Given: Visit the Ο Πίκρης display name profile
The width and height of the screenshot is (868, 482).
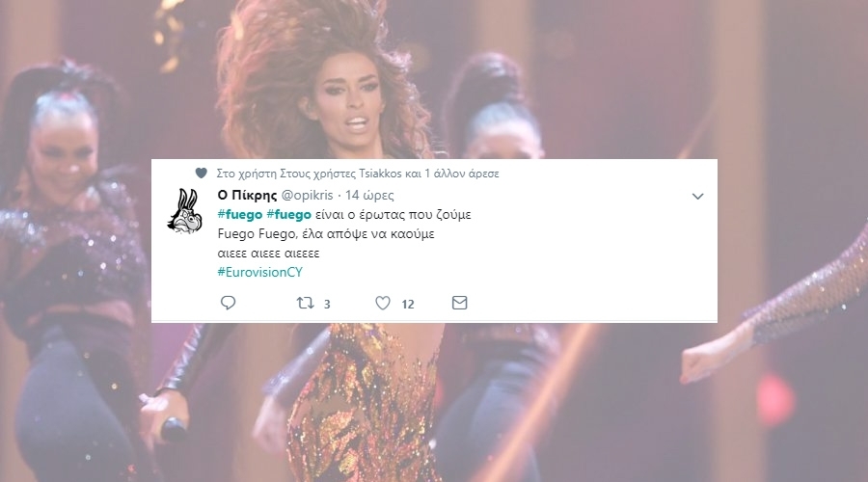Looking at the screenshot, I should [247, 196].
